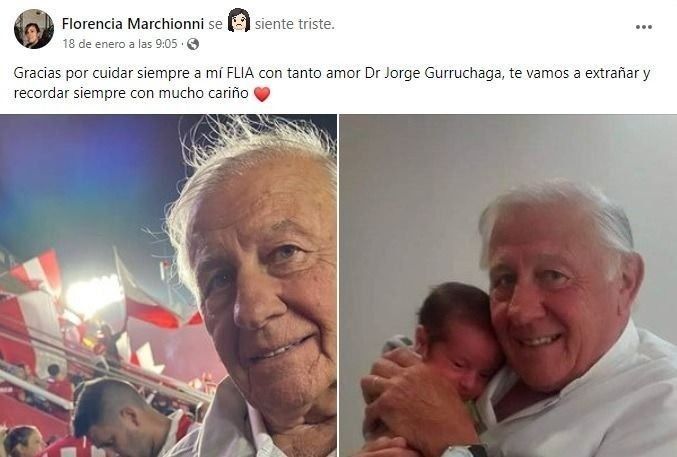
Task: Click Florencia Marchionni's round profile picture
Action: coord(34,29)
